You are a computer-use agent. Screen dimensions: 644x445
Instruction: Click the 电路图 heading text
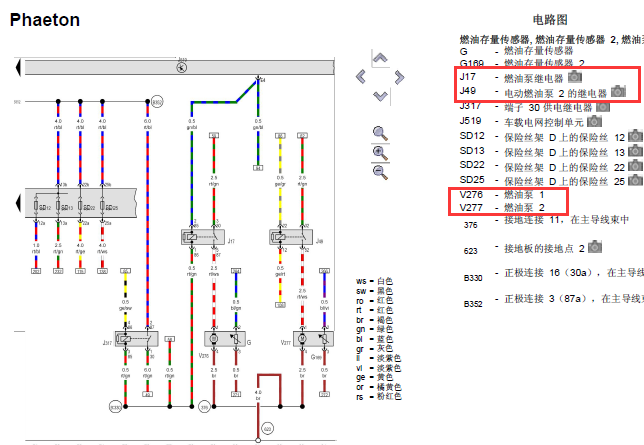[550, 19]
